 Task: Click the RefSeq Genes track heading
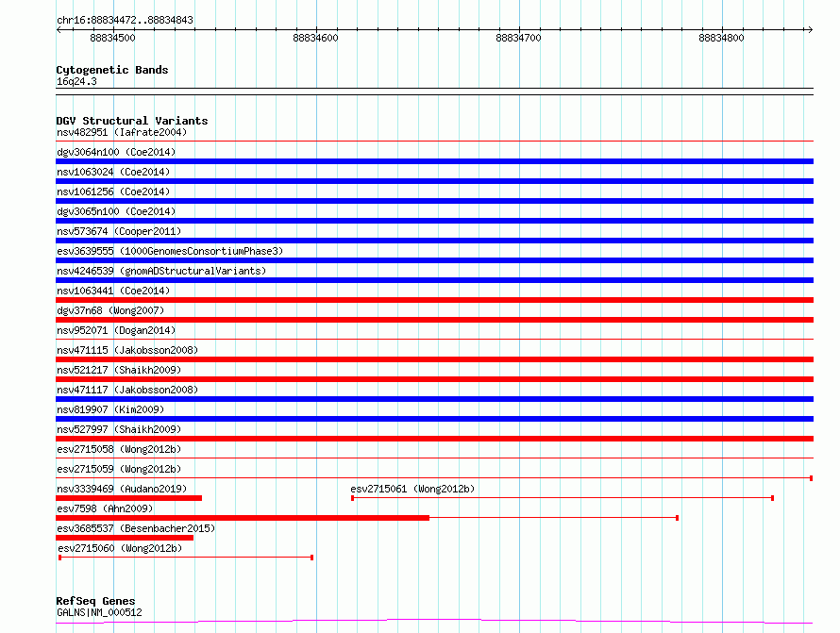click(95, 601)
